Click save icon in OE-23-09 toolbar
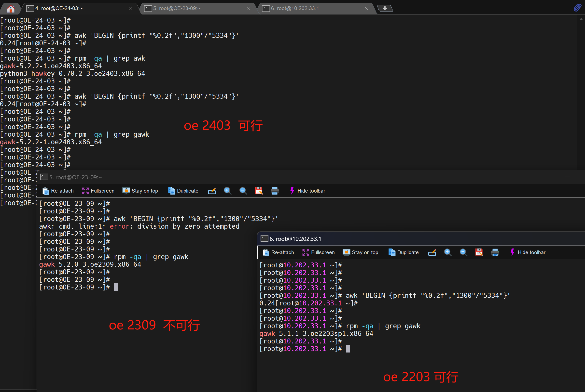 (259, 191)
